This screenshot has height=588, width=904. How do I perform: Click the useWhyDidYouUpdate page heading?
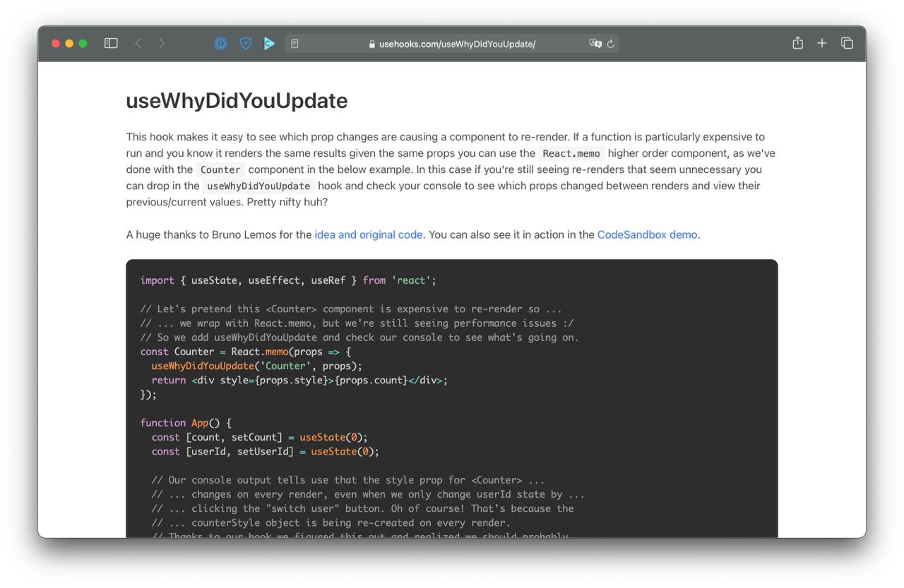click(237, 101)
